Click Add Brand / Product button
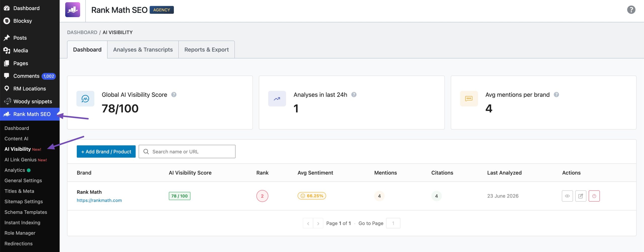This screenshot has width=644, height=252. 106,152
